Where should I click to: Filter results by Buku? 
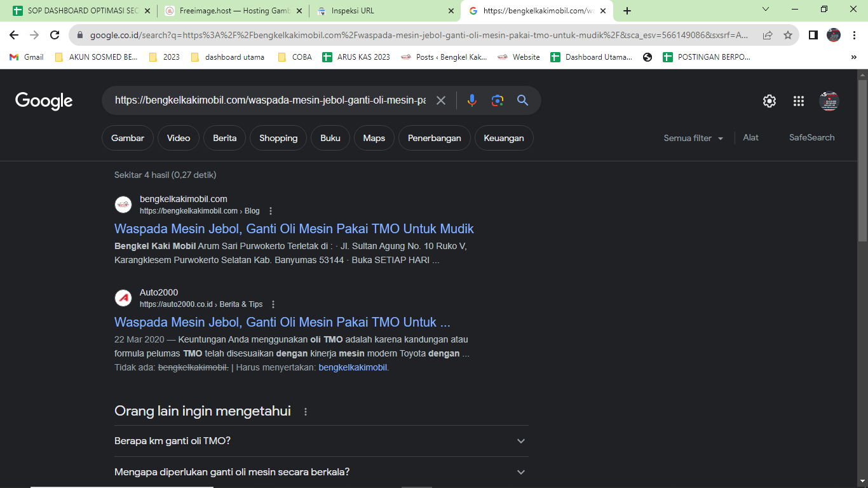coord(330,138)
